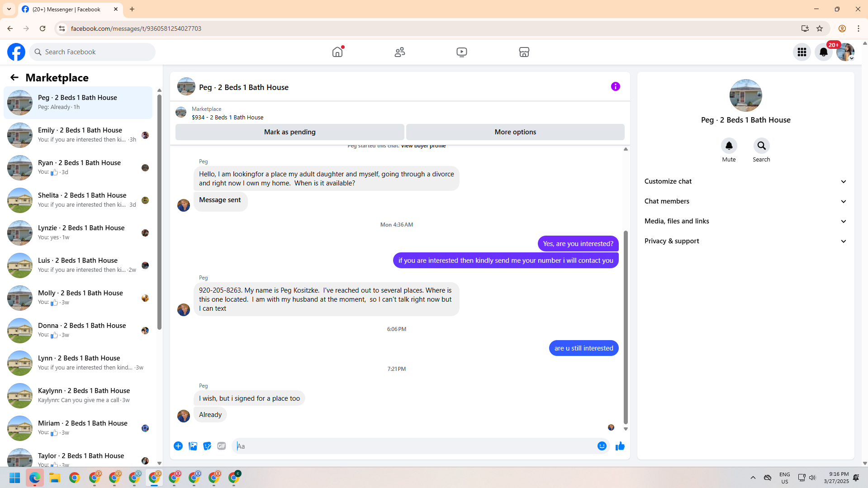Click the More options button
Screen dimensions: 868x488
pyautogui.click(x=515, y=132)
